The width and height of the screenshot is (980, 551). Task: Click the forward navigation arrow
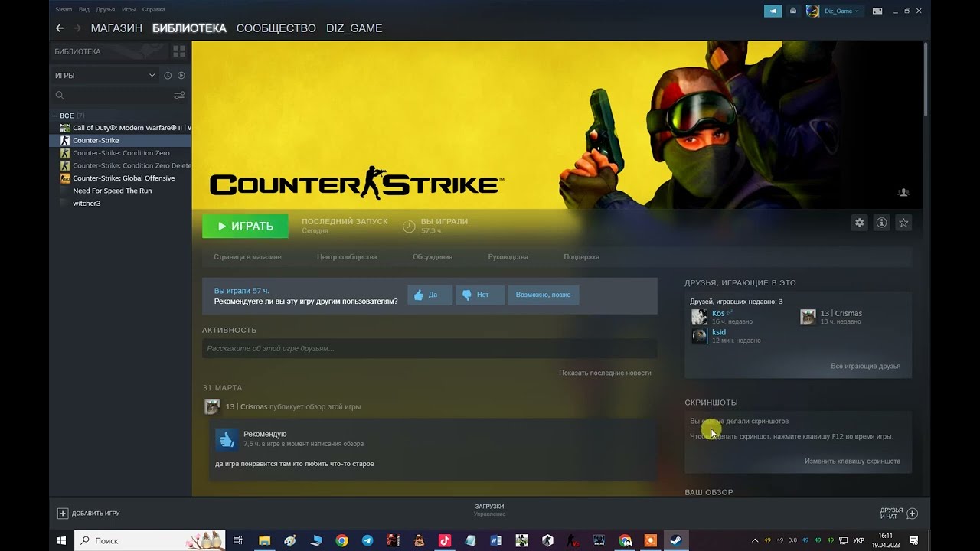point(77,28)
